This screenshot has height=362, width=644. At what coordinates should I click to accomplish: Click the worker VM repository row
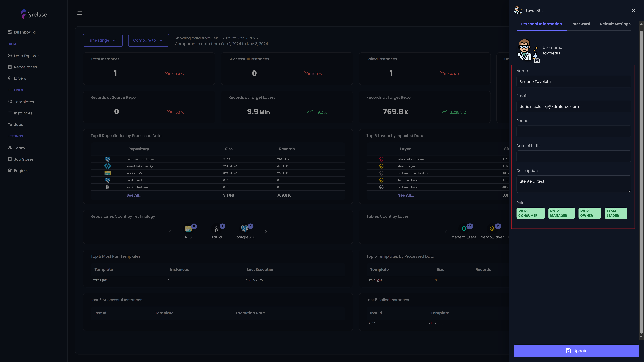(x=218, y=173)
